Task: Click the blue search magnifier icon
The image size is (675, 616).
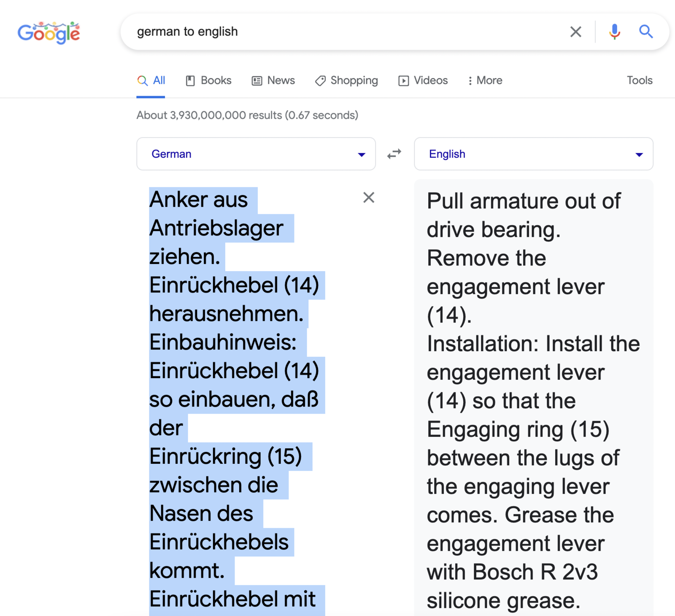Action: [645, 32]
